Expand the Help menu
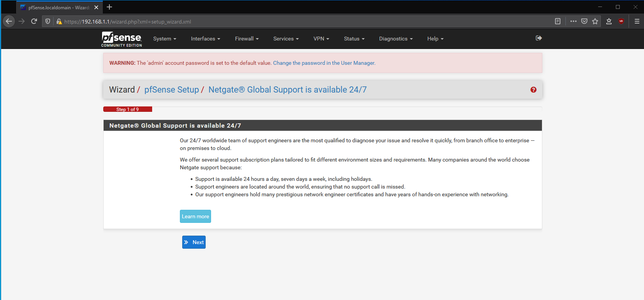 435,39
